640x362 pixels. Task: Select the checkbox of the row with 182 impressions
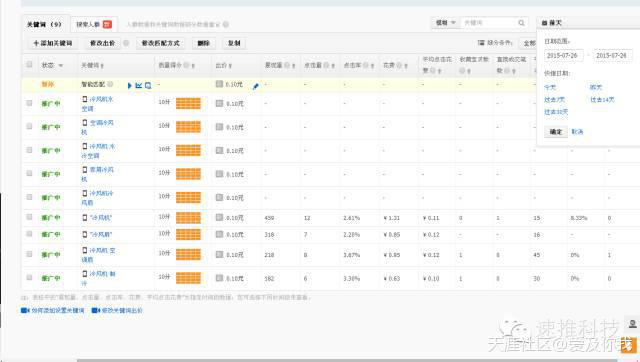point(29,278)
